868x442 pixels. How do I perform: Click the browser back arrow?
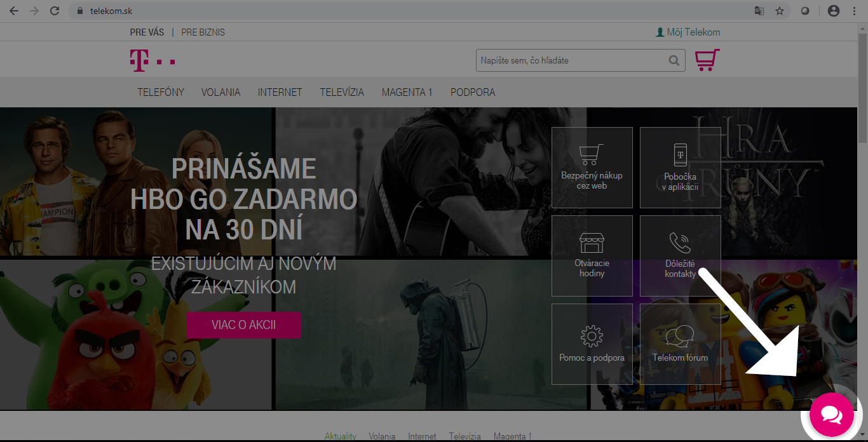point(13,11)
